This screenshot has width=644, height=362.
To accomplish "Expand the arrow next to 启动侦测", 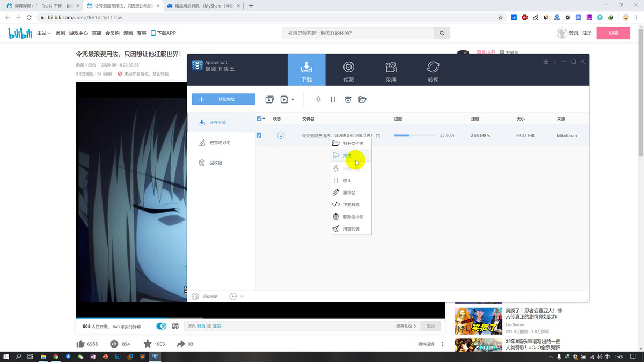I will tap(241, 296).
